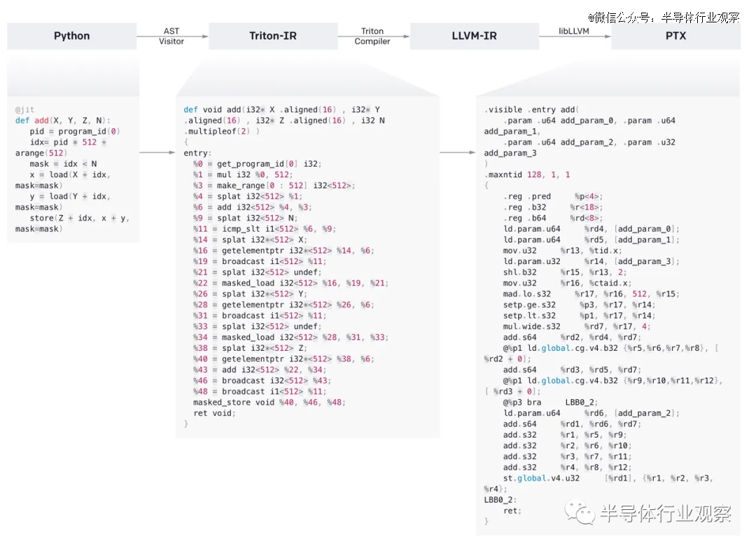This screenshot has height=547, width=756.
Task: Click the '.multipleof(2)' line in Triton-IR
Action: [x=221, y=131]
